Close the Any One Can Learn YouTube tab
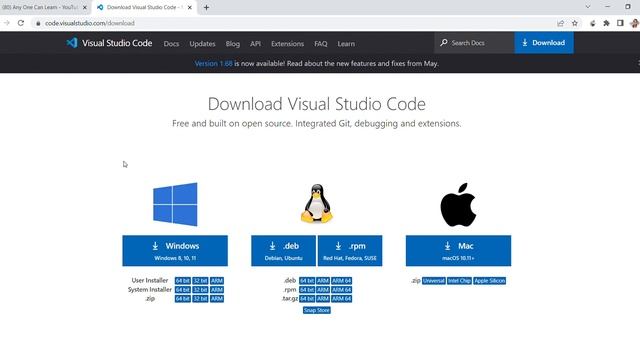Image resolution: width=640 pixels, height=360 pixels. (85, 7)
